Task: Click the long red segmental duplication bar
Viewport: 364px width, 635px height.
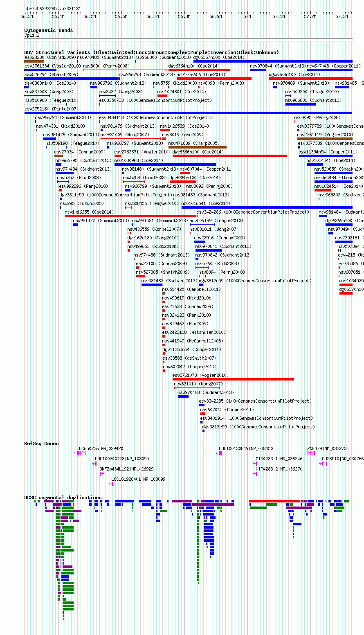Action: point(274,501)
